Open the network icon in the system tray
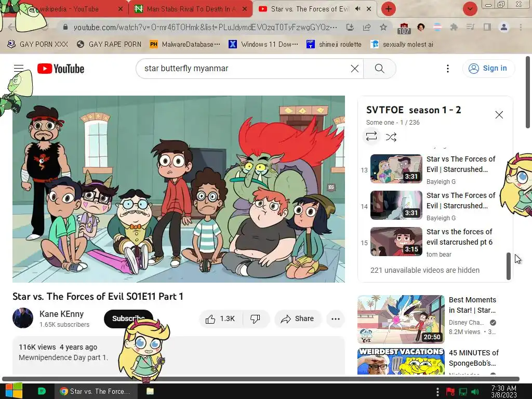The height and width of the screenshot is (399, 532). pyautogui.click(x=463, y=392)
